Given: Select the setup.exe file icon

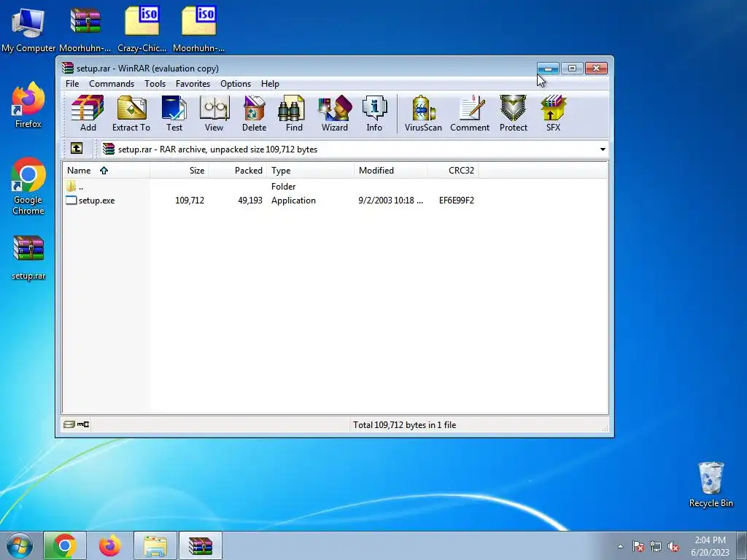Looking at the screenshot, I should (x=71, y=201).
